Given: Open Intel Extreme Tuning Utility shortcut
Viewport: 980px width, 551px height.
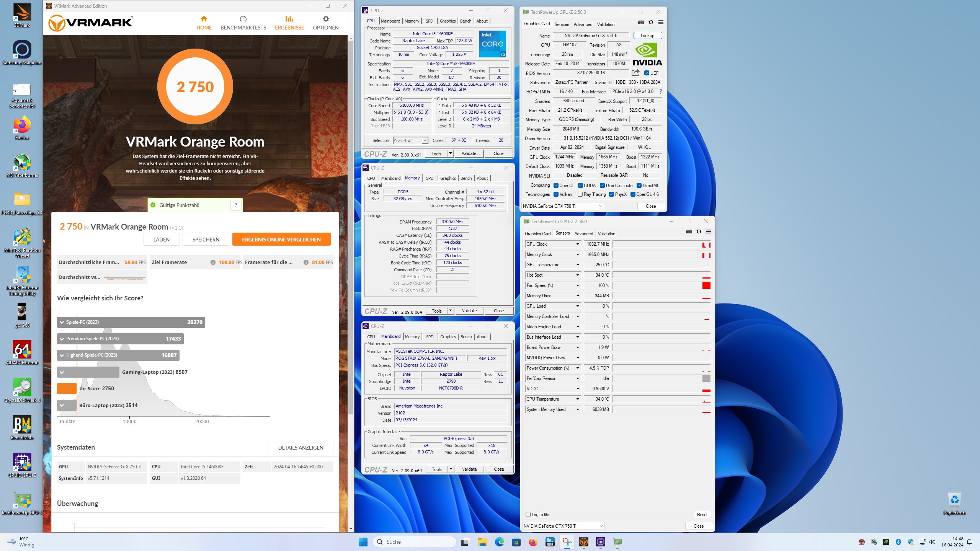Looking at the screenshot, I should point(22,281).
